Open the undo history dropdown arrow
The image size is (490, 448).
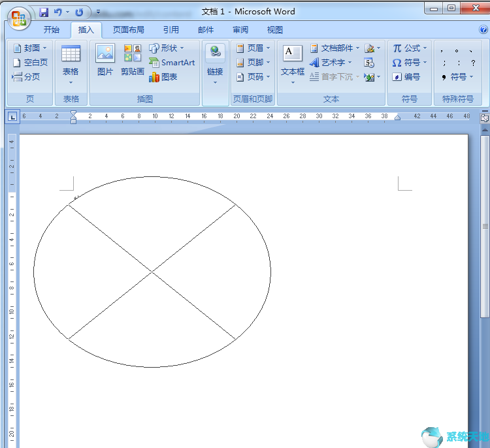pyautogui.click(x=67, y=12)
